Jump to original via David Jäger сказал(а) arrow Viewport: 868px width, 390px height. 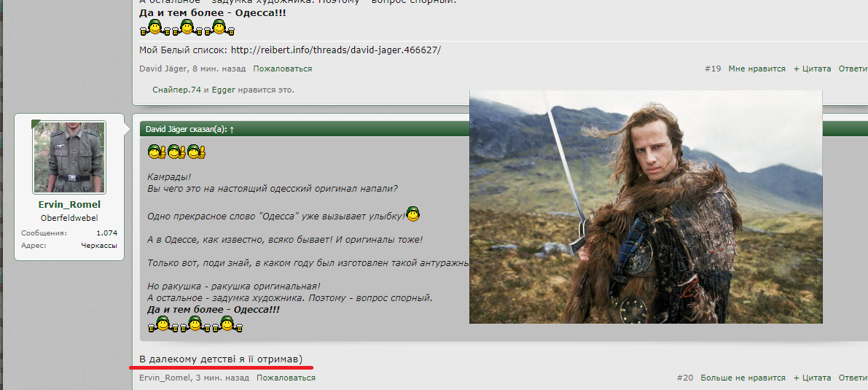click(232, 129)
